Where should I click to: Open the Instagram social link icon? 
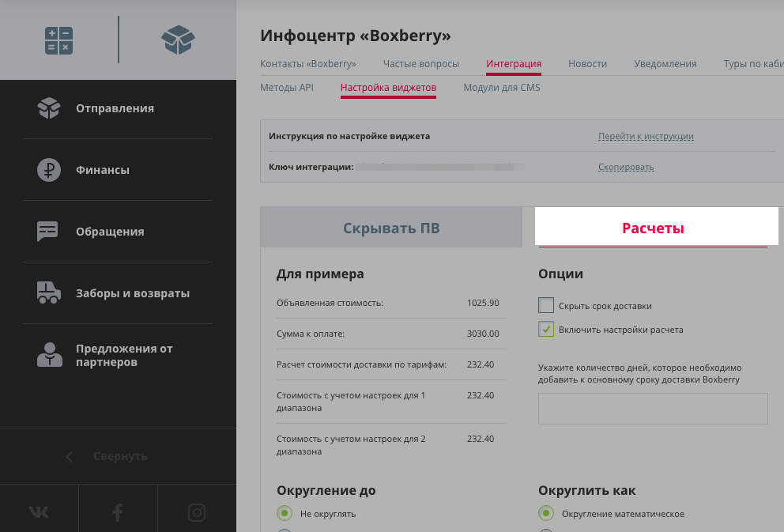point(197,512)
